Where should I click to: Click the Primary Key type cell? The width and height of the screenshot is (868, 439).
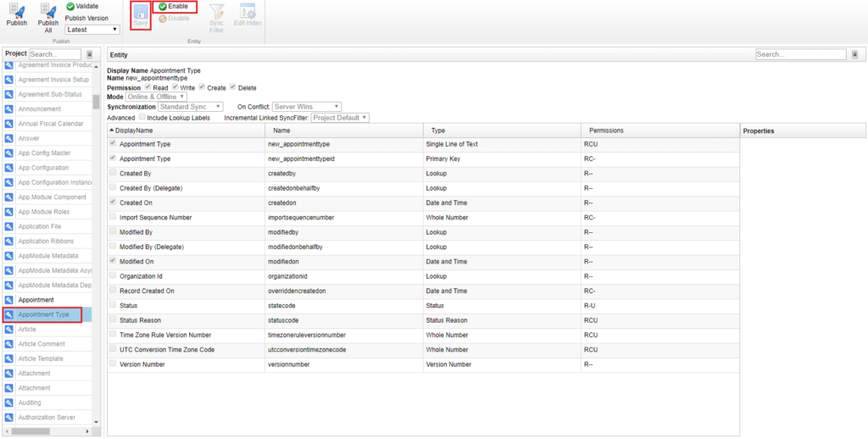502,158
